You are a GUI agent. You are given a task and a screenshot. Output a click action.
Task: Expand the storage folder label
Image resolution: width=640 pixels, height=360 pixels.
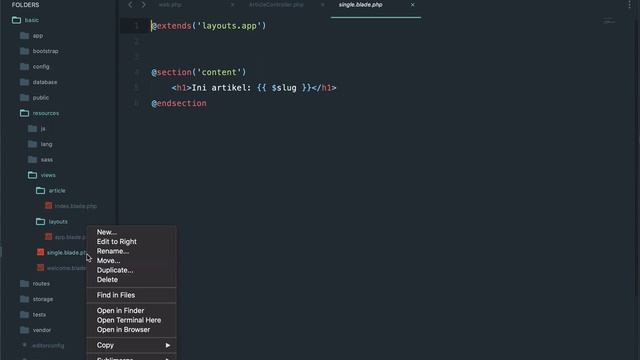tap(42, 299)
